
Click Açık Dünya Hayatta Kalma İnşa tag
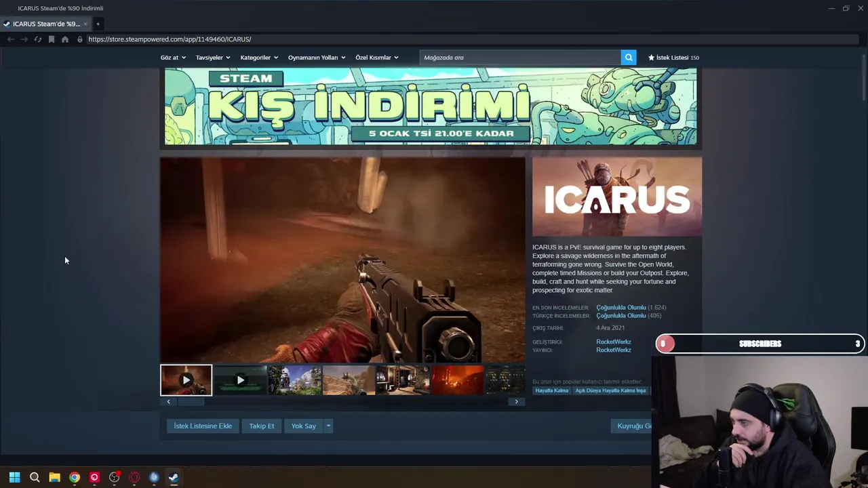coord(610,391)
